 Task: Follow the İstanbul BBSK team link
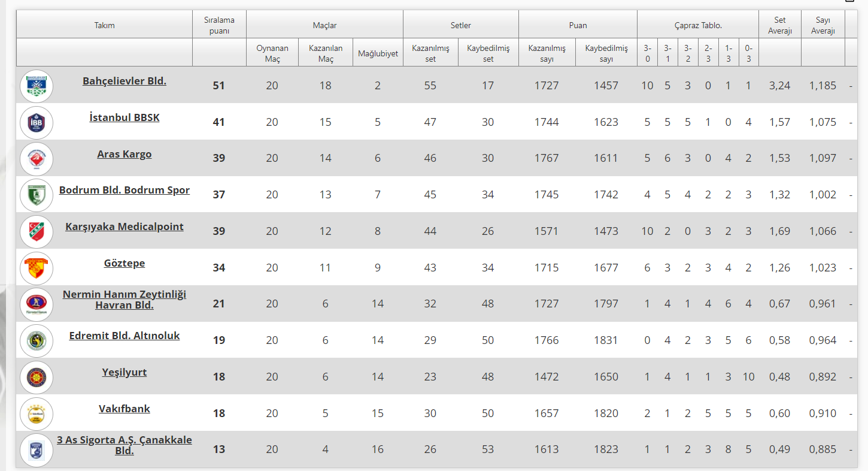[125, 117]
